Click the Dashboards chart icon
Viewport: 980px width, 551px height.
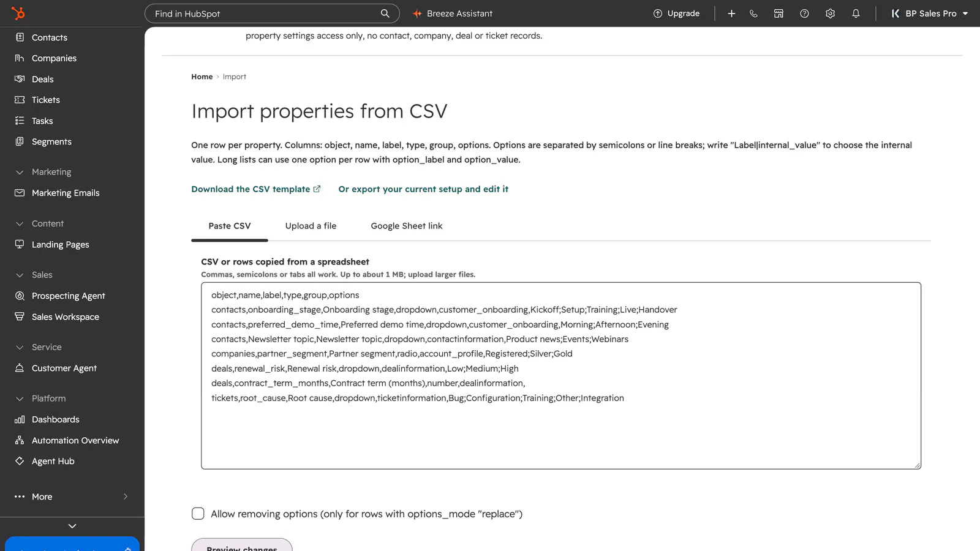coord(20,419)
